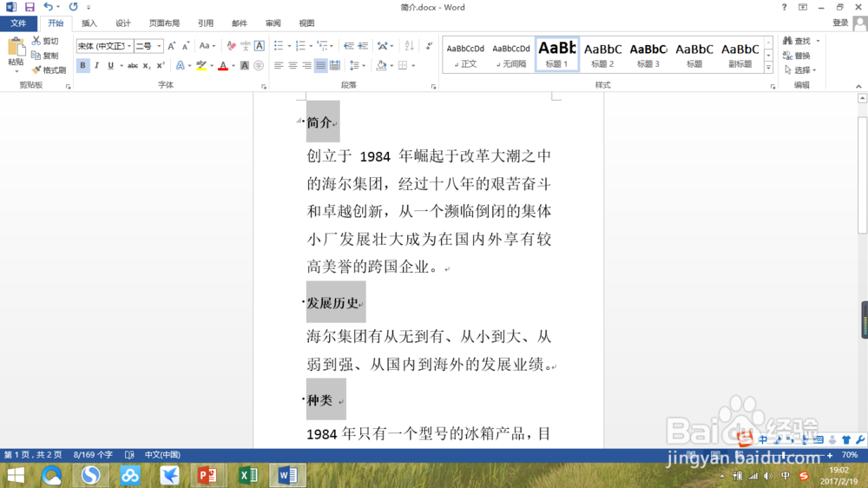Toggle superscript formatting
Image resolution: width=868 pixels, height=488 pixels.
point(160,65)
